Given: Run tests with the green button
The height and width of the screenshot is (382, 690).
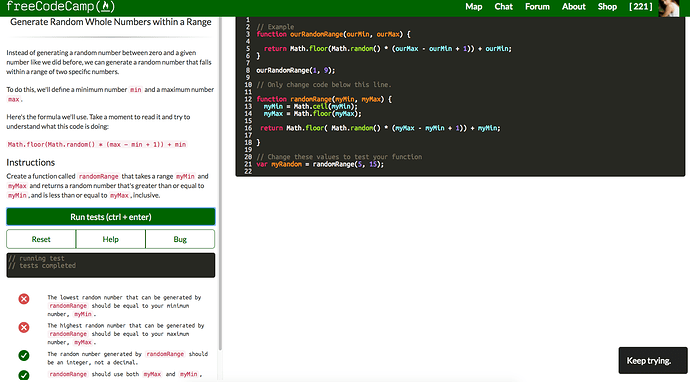Looking at the screenshot, I should tap(110, 217).
